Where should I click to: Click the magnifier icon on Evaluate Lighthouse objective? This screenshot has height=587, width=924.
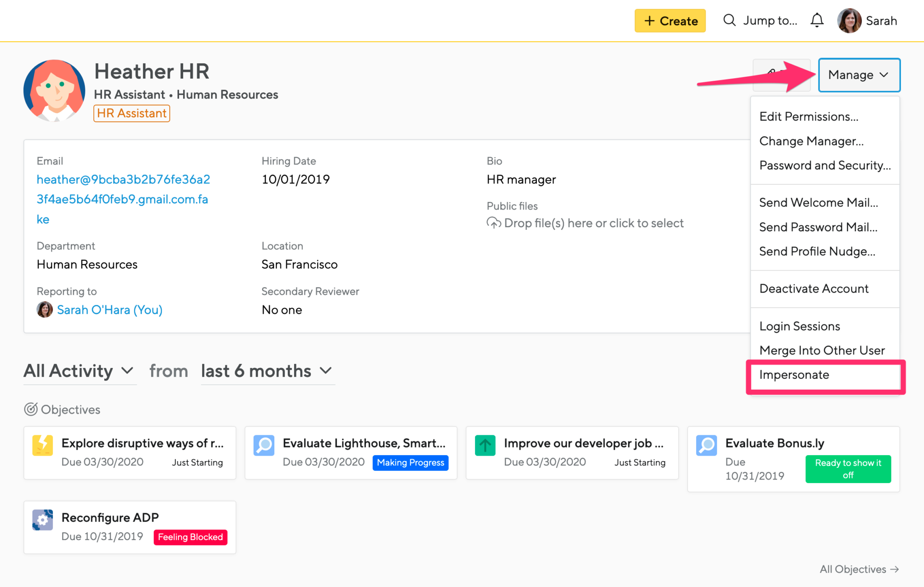(x=264, y=445)
